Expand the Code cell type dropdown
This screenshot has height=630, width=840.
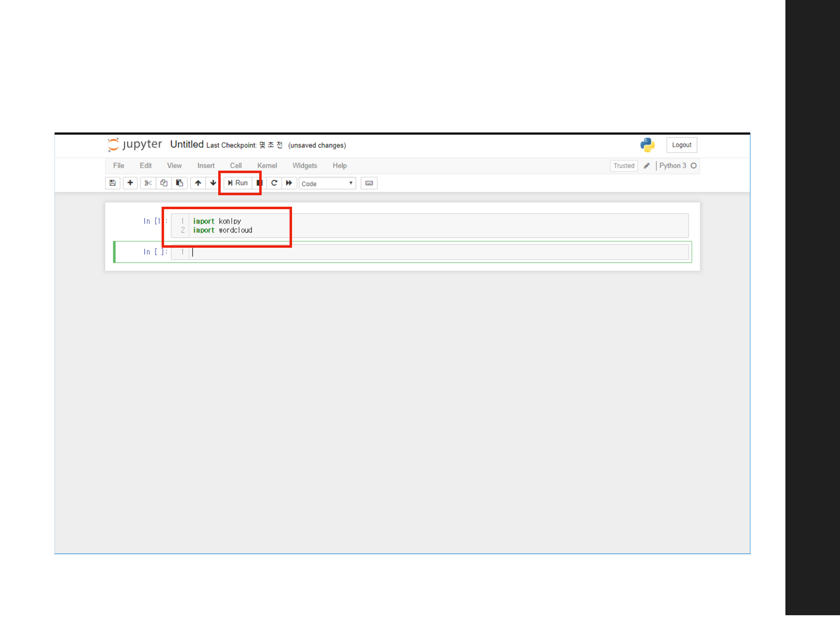coord(327,184)
